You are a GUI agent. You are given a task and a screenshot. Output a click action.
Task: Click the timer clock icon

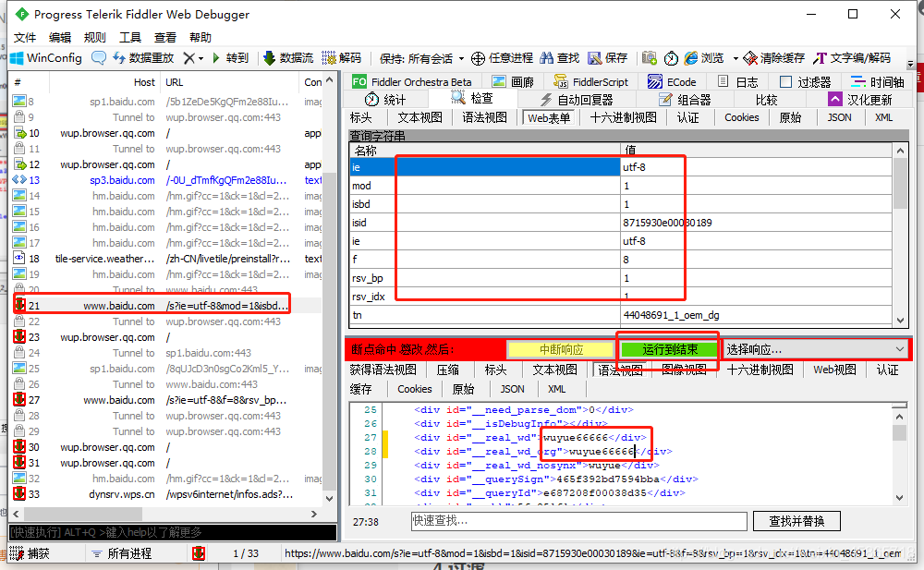click(x=671, y=58)
